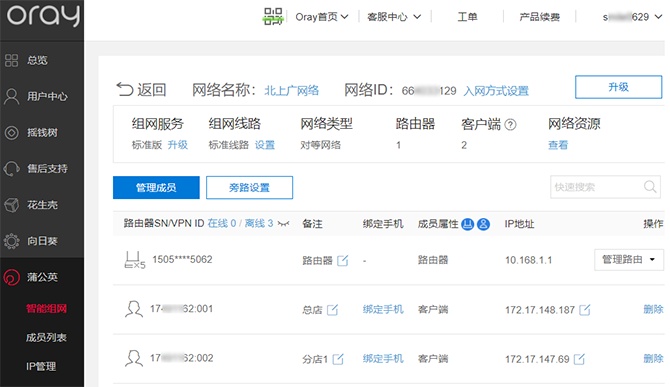Open the 管理路由 dropdown
The image size is (670, 387).
pyautogui.click(x=629, y=260)
